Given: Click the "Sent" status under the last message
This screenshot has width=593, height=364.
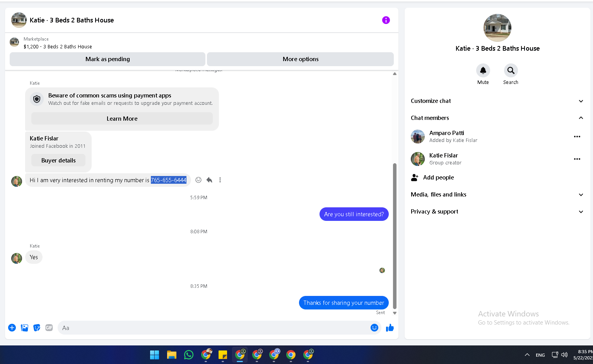Looking at the screenshot, I should (381, 313).
